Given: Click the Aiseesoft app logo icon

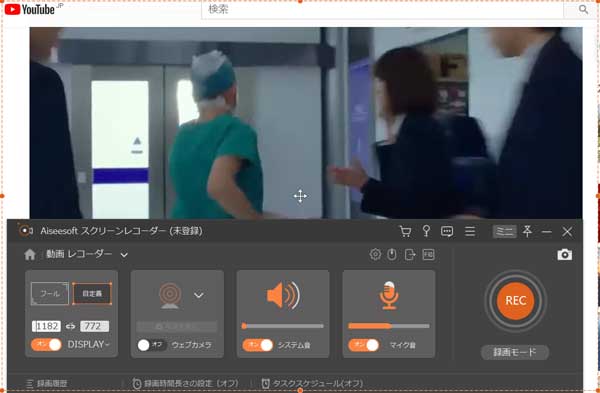Looking at the screenshot, I should (x=25, y=231).
